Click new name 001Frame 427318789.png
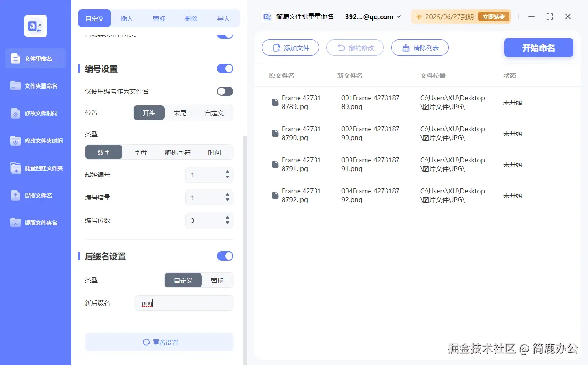 coord(371,102)
